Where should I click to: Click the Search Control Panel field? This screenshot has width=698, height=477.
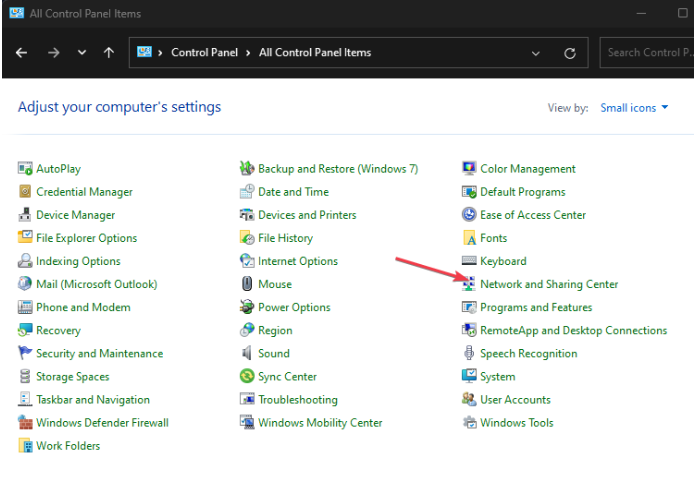point(650,53)
